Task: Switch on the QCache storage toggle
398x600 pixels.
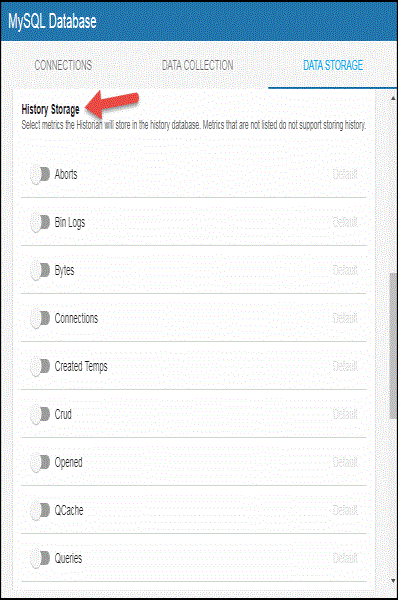Action: (x=40, y=510)
